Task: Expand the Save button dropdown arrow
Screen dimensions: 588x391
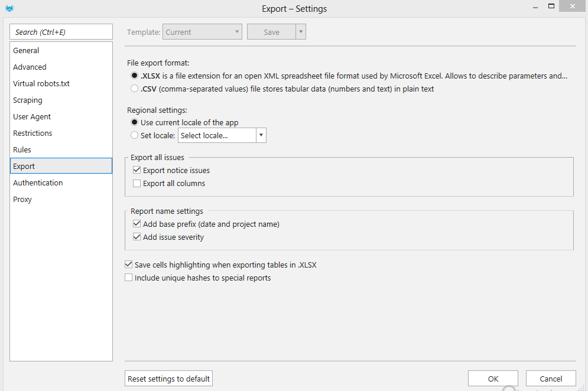Action: click(x=301, y=32)
